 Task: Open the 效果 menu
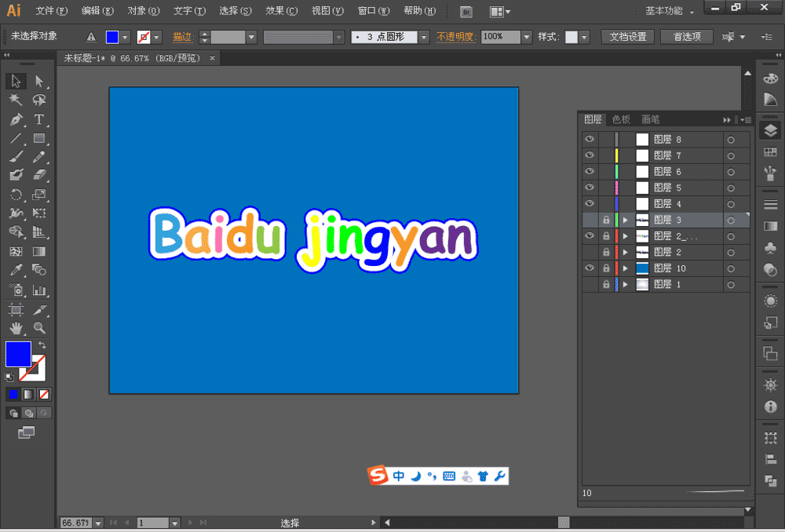[x=281, y=12]
